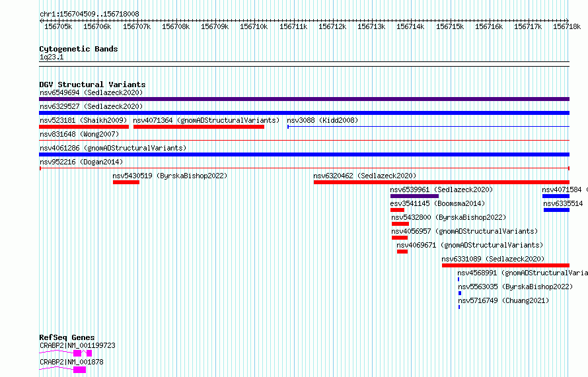588x377 pixels.
Task: Open nsv952216 (Dogan2014) variant label
Action: [81, 162]
